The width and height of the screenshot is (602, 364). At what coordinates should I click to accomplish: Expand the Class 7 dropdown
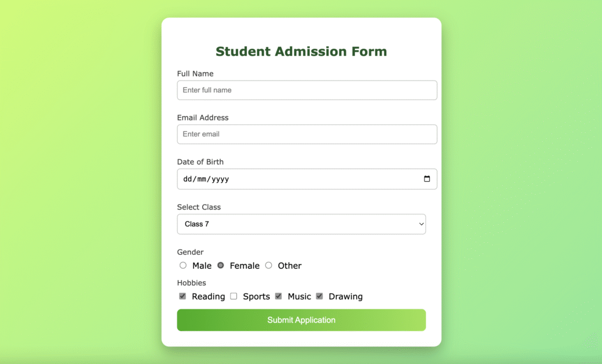[x=302, y=224]
